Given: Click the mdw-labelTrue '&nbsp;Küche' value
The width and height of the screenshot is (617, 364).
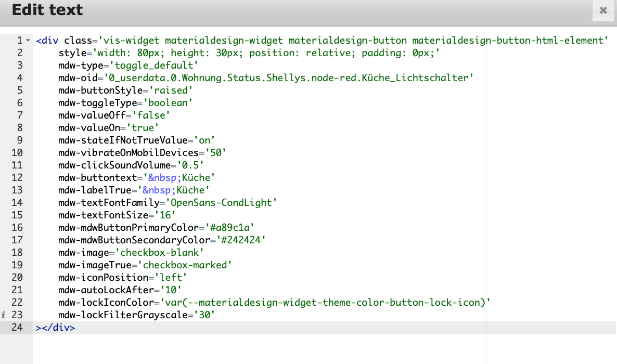Looking at the screenshot, I should (x=173, y=190).
